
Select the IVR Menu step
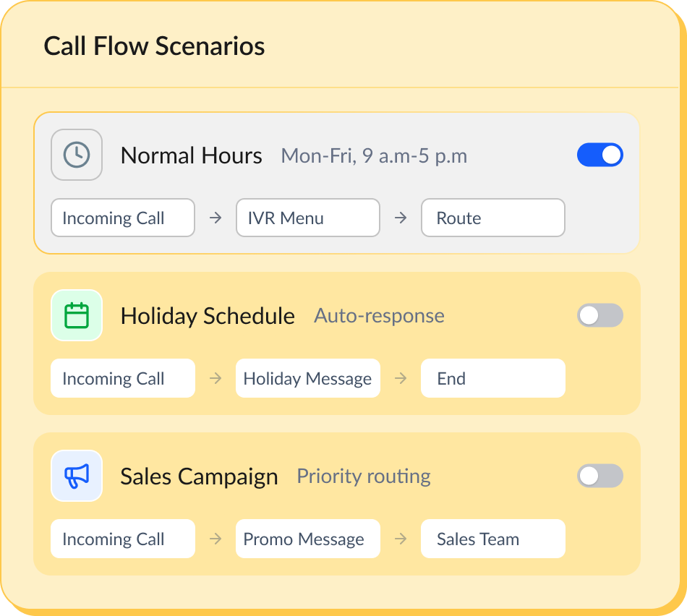307,218
